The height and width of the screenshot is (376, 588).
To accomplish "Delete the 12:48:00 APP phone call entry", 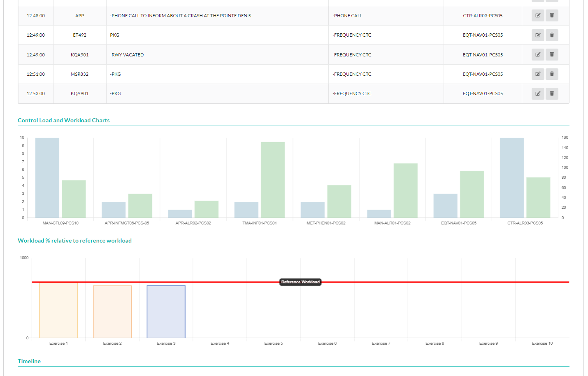I will click(552, 16).
